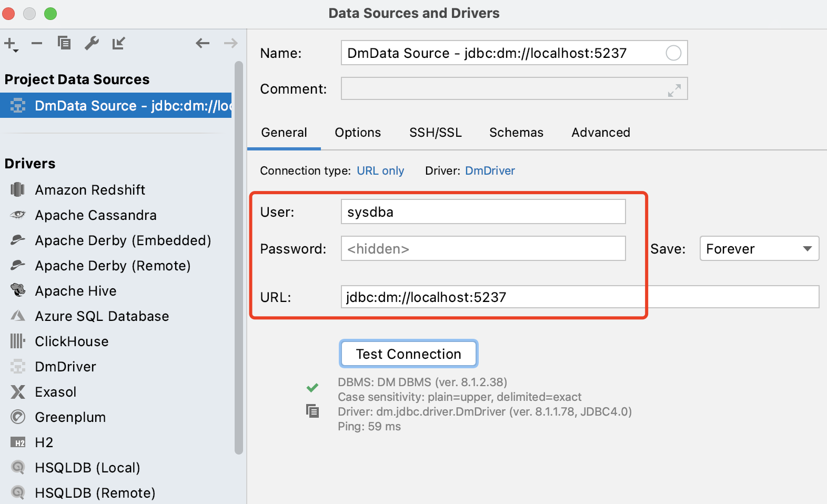Focus the Password input field
The image size is (827, 504).
pyautogui.click(x=483, y=248)
